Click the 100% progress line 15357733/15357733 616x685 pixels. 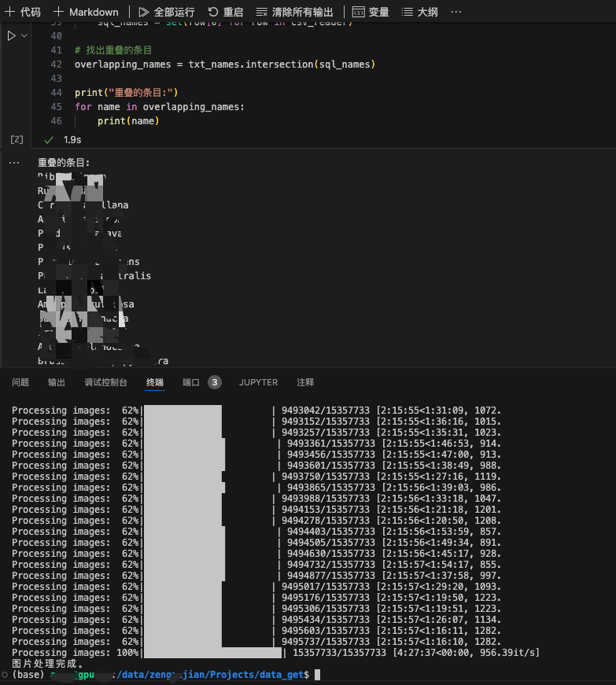[x=275, y=653]
